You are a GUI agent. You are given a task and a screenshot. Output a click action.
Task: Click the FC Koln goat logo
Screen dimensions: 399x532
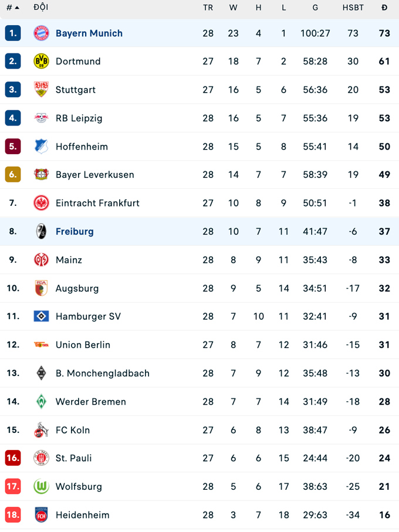[41, 430]
